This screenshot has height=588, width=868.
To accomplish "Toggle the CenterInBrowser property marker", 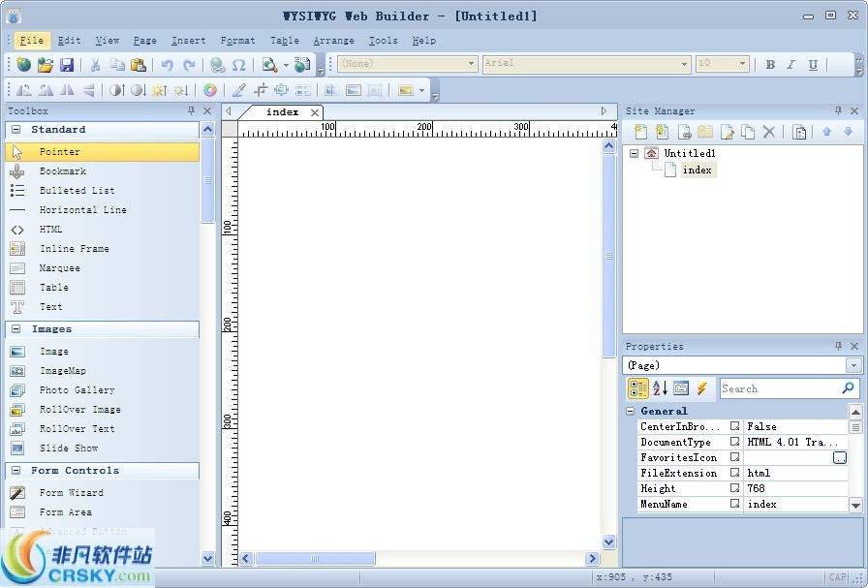I will (734, 426).
